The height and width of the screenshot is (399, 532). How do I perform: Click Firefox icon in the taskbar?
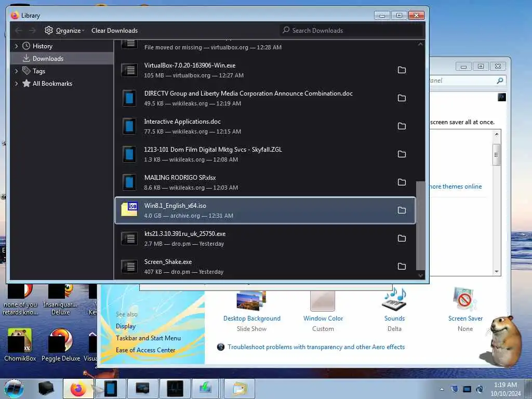(x=78, y=389)
